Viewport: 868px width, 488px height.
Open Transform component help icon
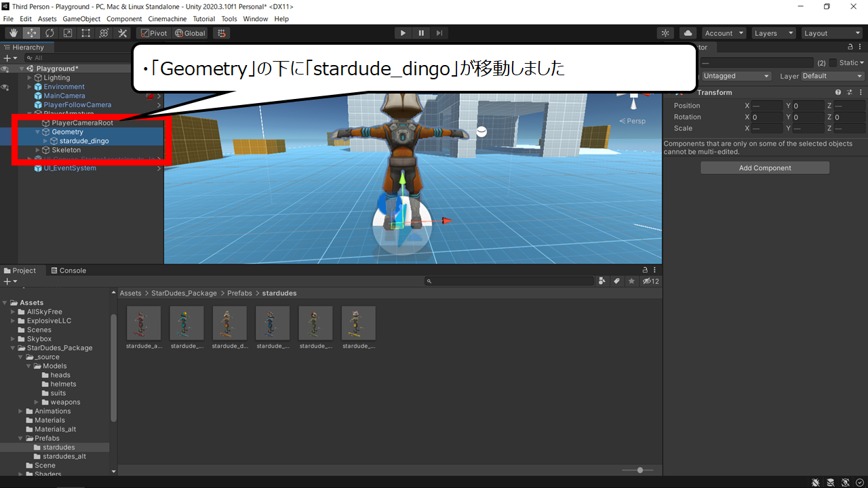[838, 92]
